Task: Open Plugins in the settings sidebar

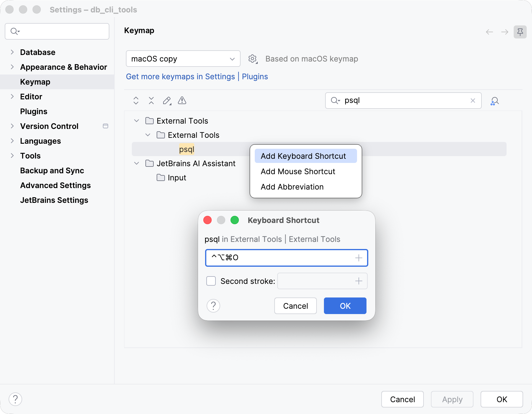Action: click(34, 111)
